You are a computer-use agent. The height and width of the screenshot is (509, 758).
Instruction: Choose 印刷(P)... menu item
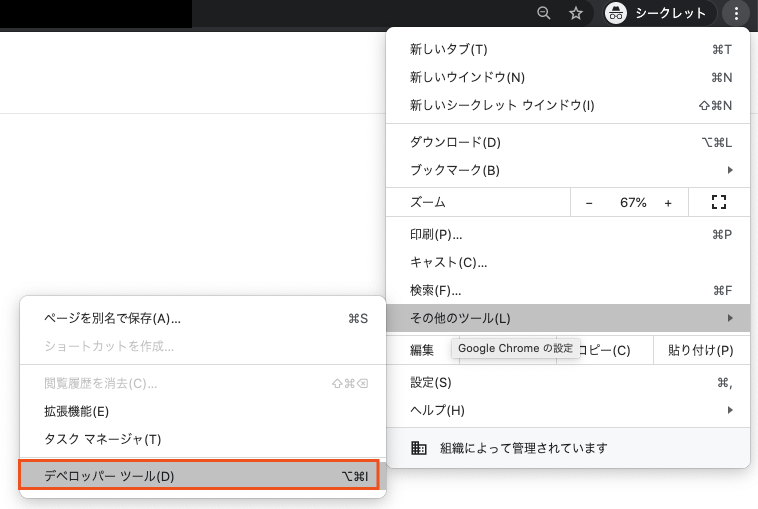point(568,235)
